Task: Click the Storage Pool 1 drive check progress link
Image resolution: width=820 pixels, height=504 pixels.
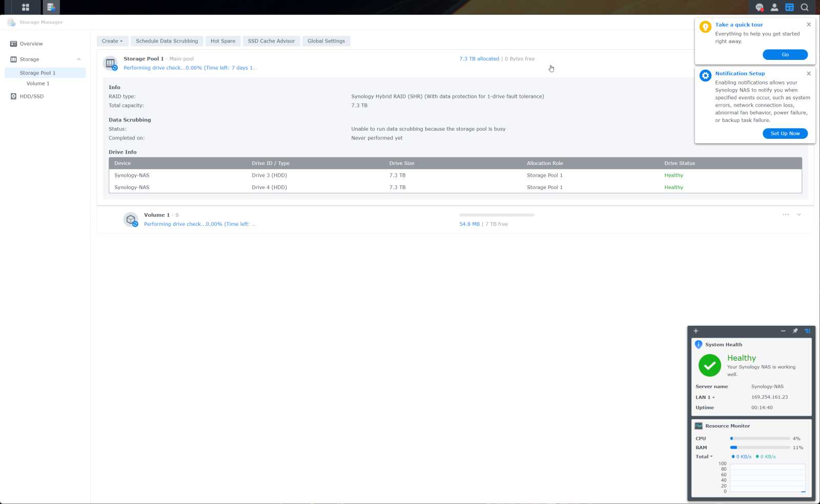Action: pyautogui.click(x=190, y=68)
